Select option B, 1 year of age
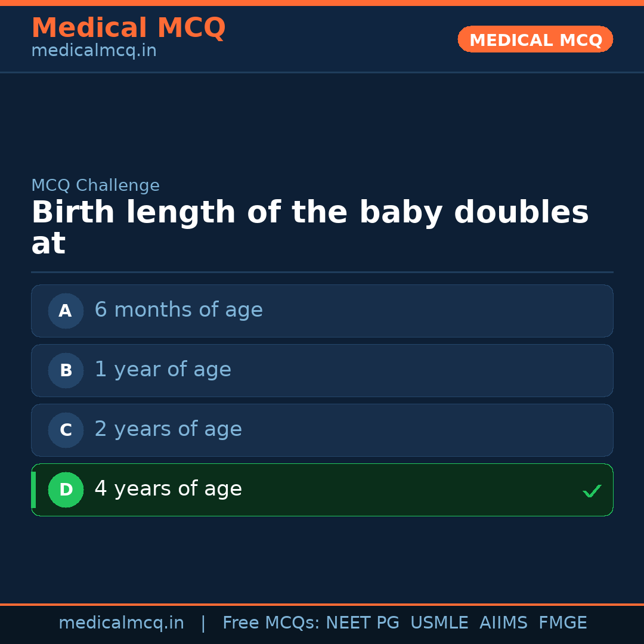Screen dimensions: 644x644 click(322, 370)
